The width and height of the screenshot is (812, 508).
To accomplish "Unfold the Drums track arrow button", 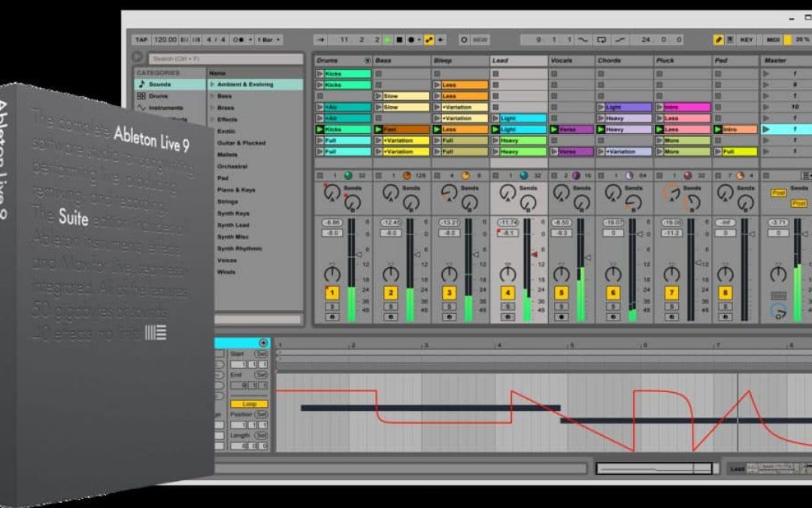I will pyautogui.click(x=368, y=61).
